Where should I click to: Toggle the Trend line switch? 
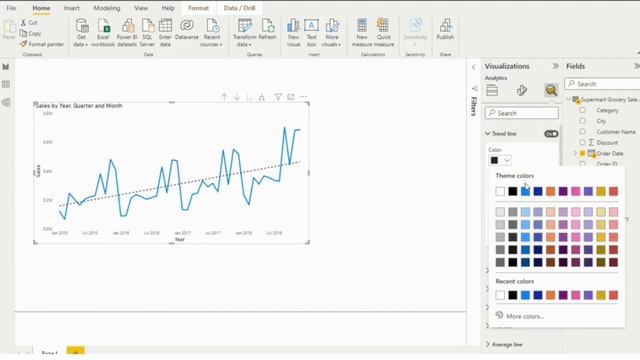click(x=551, y=134)
